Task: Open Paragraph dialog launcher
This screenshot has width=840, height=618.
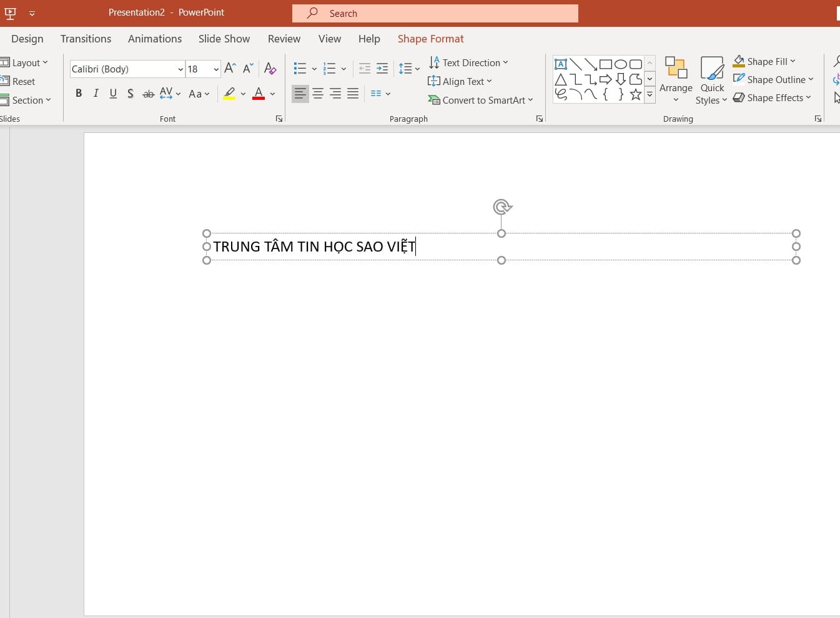Action: point(540,119)
